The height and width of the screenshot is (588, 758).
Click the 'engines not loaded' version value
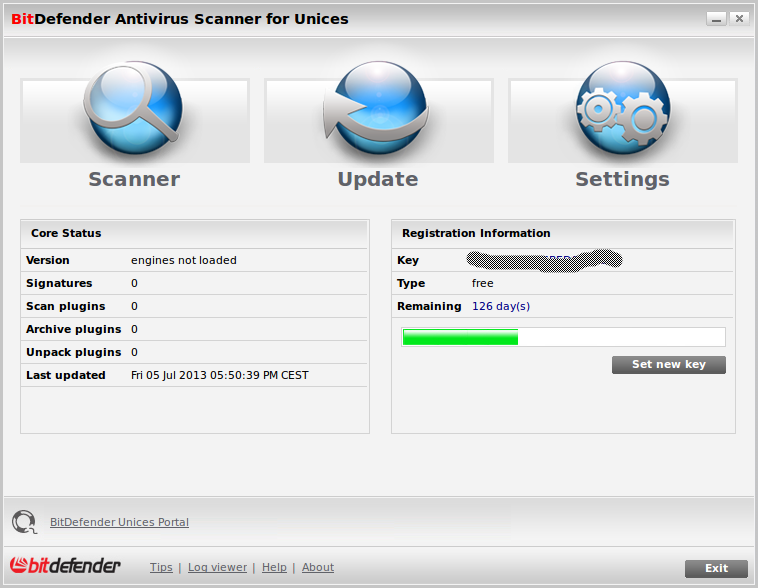(184, 260)
